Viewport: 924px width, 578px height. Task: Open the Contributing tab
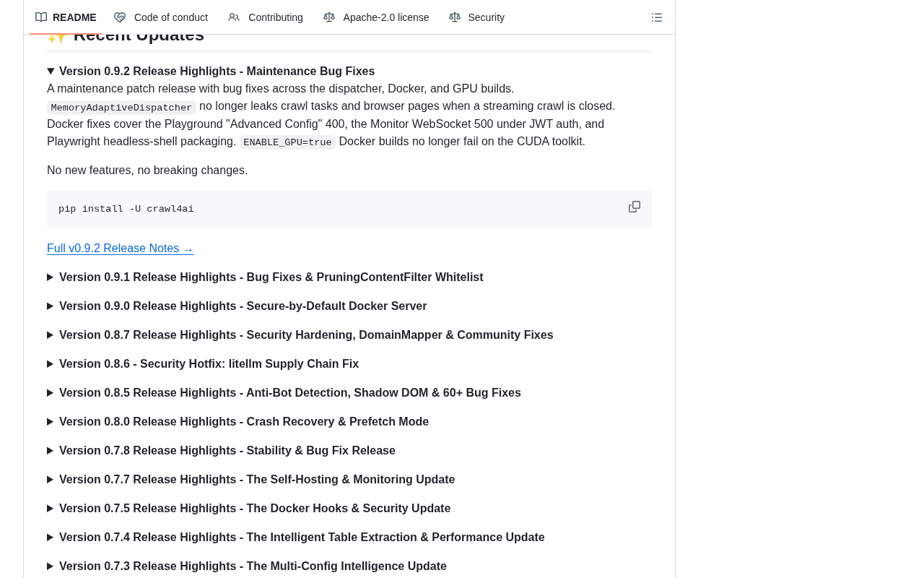click(x=266, y=17)
